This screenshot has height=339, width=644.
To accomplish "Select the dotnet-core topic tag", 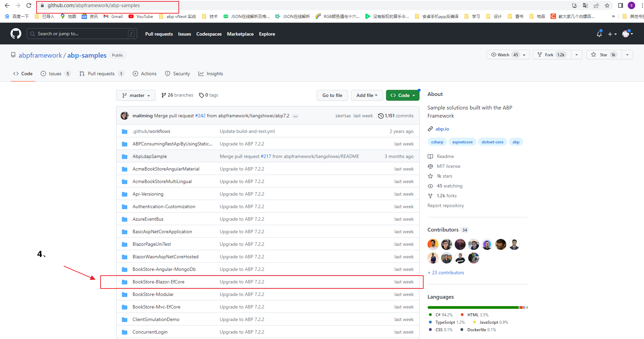I will 492,142.
